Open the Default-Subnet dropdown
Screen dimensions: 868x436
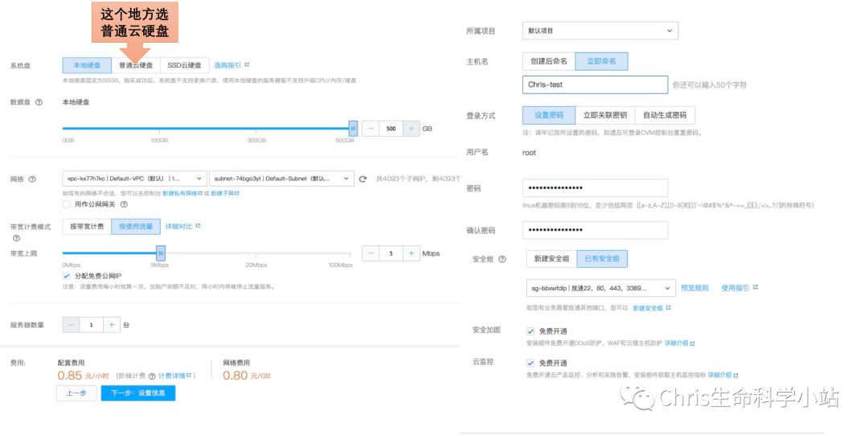pos(282,179)
